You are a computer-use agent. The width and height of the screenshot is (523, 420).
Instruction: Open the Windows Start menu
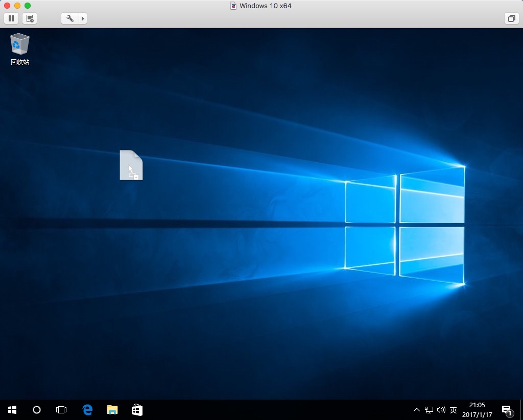12,410
